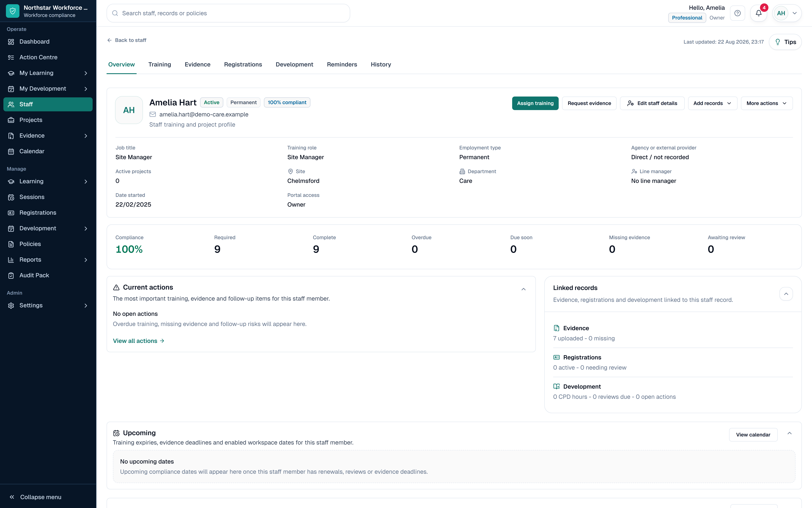Viewport: 812px width, 508px height.
Task: Select My Development in the sidebar
Action: (48, 89)
